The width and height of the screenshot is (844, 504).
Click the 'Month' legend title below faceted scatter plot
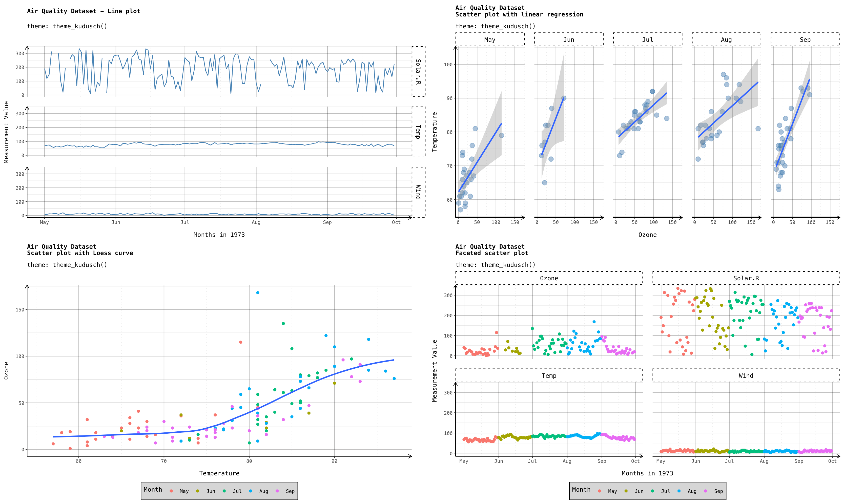581,489
